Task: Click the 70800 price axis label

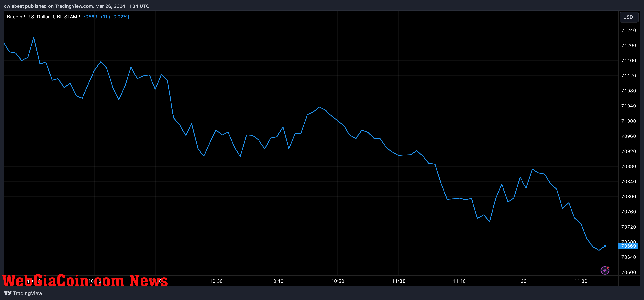Action: pyautogui.click(x=629, y=197)
